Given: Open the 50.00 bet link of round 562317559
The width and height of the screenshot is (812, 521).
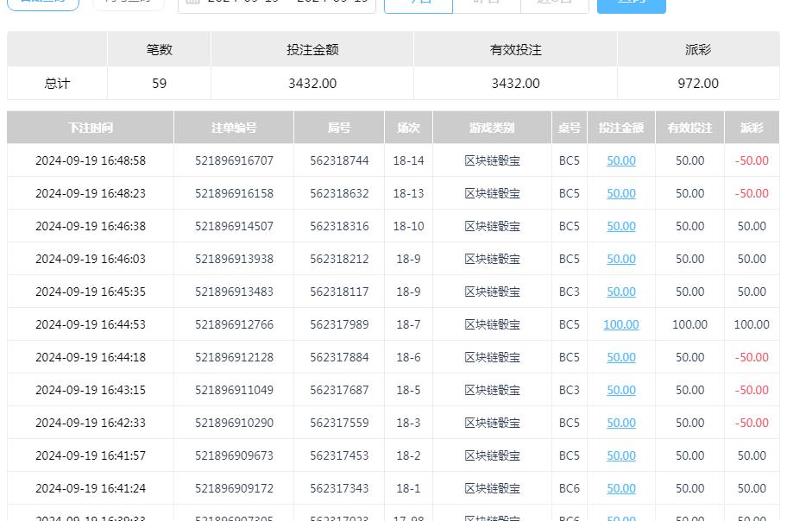Looking at the screenshot, I should click(620, 423).
